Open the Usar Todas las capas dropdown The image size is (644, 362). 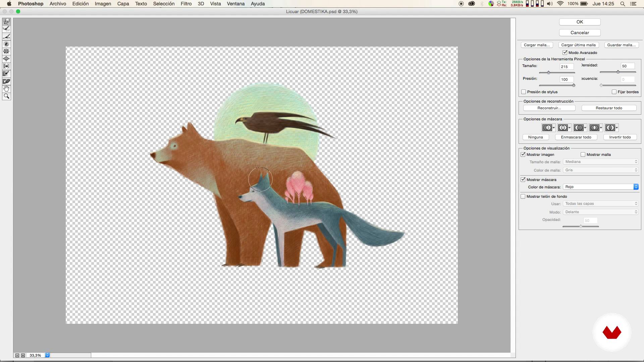(x=600, y=203)
